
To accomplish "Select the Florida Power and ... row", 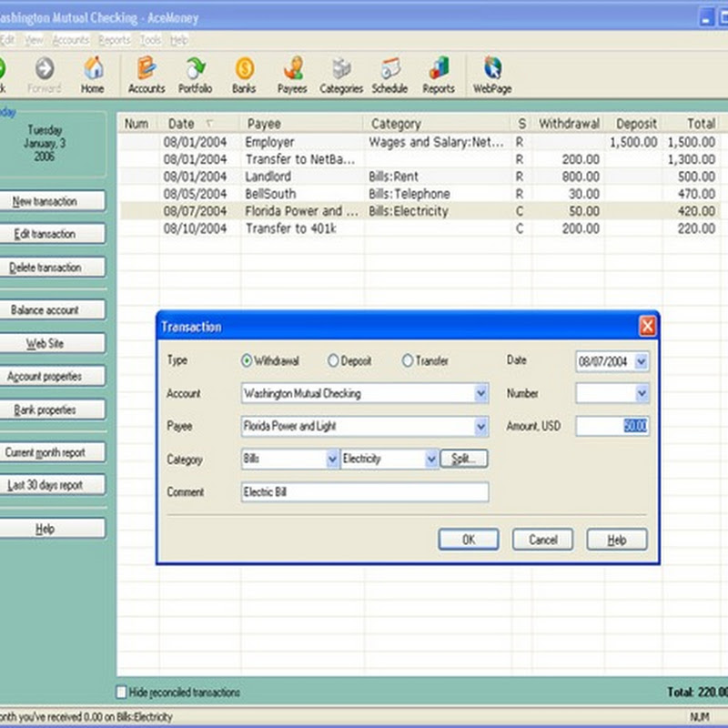I will click(420, 211).
